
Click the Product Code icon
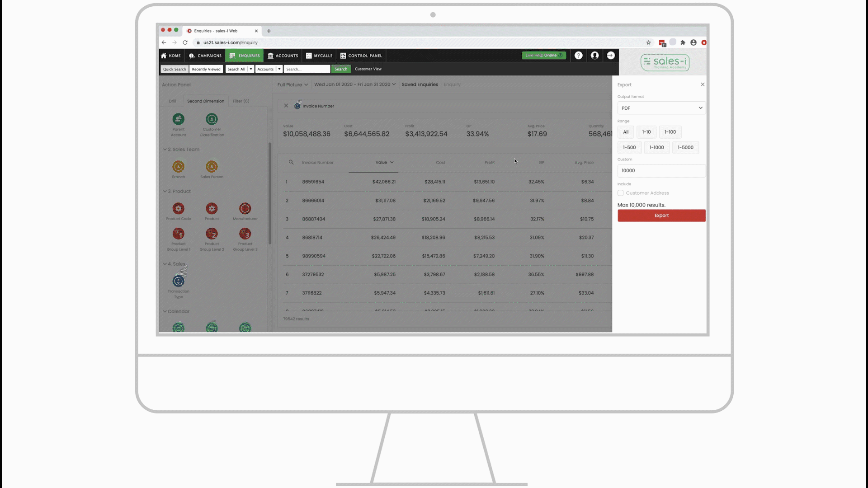tap(178, 208)
